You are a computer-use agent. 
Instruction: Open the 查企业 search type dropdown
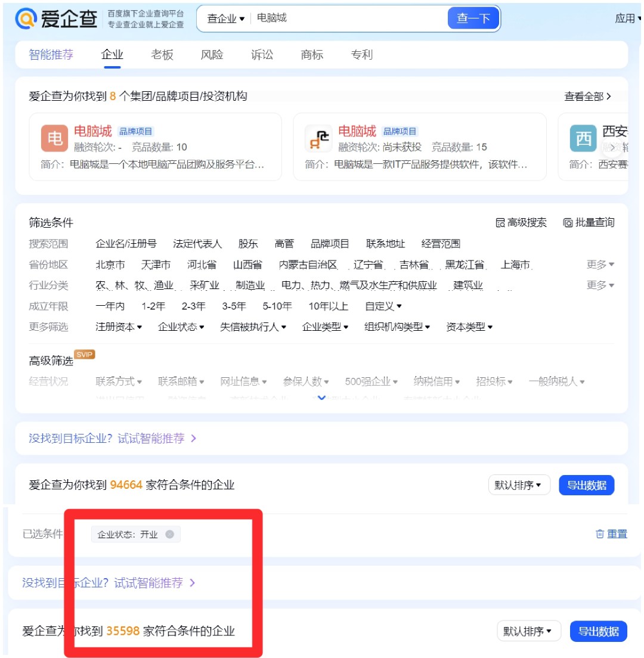coord(225,18)
